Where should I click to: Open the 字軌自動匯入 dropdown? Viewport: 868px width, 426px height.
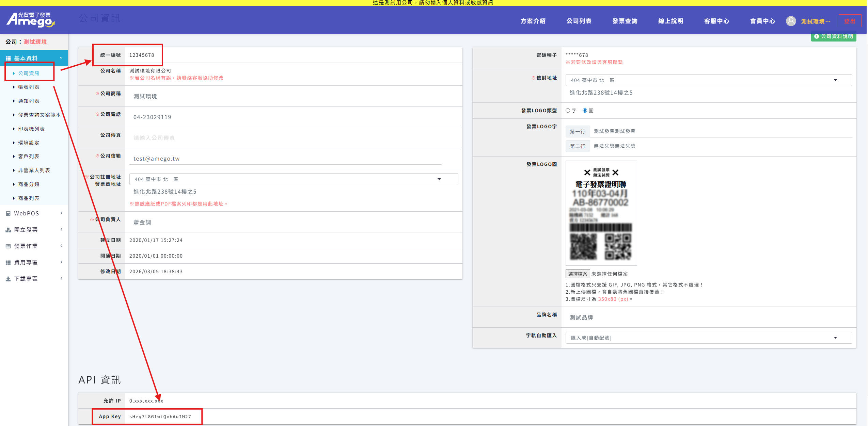point(708,338)
